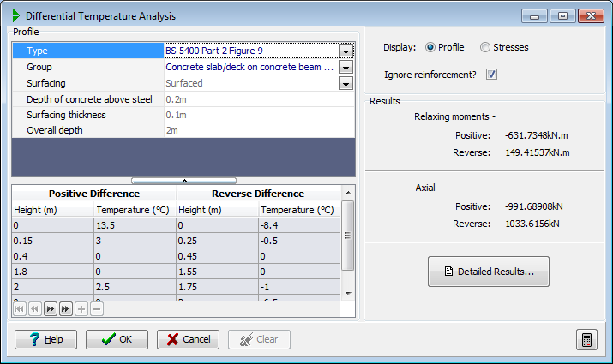The image size is (613, 364).
Task: Click the 149.41537kN.m reverse moment value
Action: pyautogui.click(x=538, y=152)
